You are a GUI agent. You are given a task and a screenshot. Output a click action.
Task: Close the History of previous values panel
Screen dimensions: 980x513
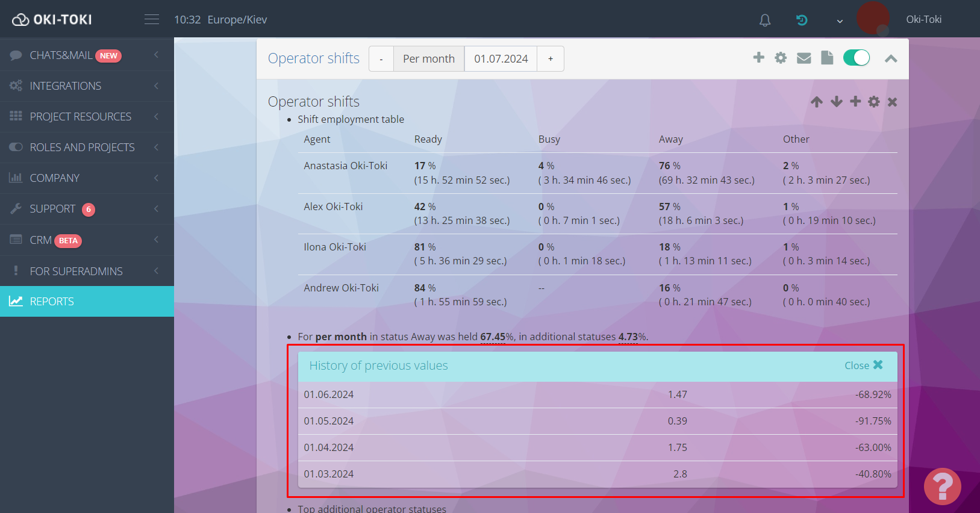863,365
